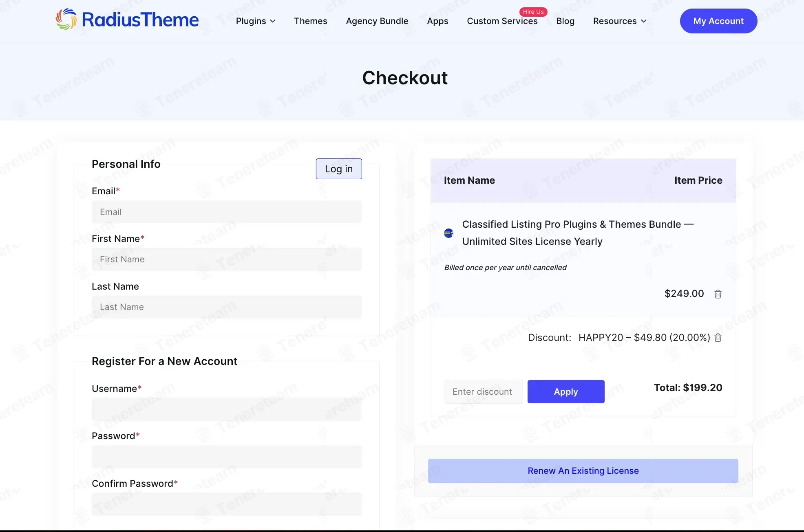Image resolution: width=804 pixels, height=532 pixels.
Task: Click the Item Name column header
Action: tap(469, 180)
